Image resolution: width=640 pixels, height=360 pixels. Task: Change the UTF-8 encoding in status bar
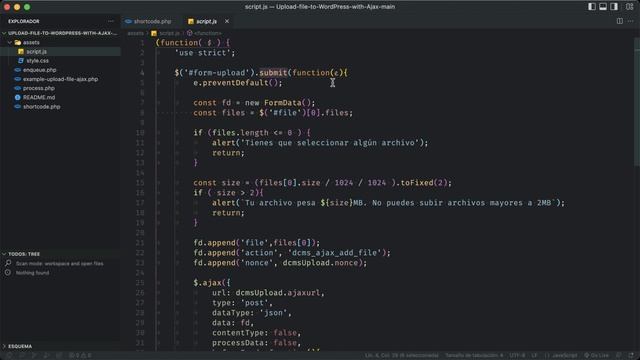[518, 356]
